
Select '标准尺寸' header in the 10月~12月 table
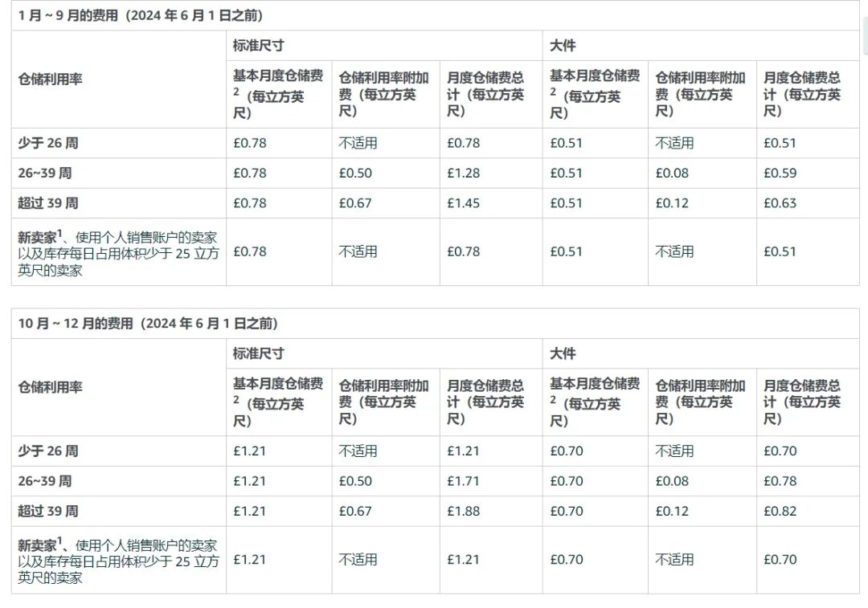coord(258,353)
